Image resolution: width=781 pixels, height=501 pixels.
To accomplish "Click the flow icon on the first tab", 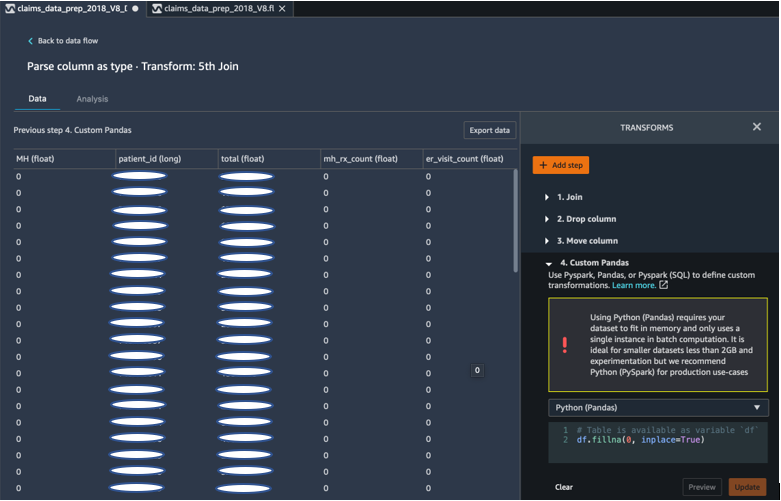I will click(9, 8).
